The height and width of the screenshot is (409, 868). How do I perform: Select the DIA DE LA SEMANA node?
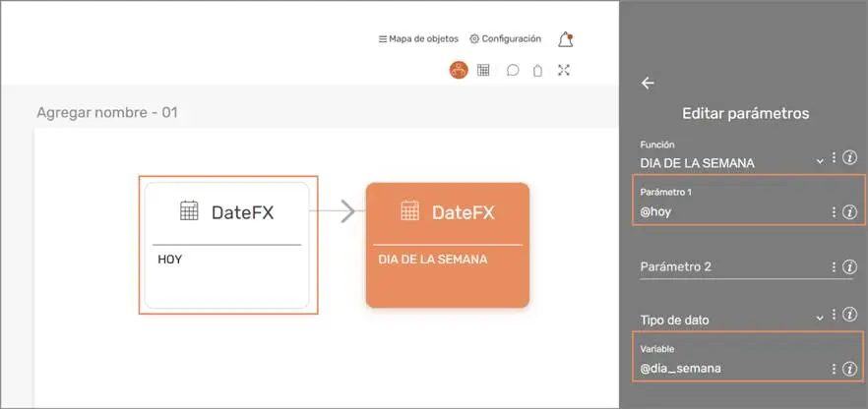(x=447, y=245)
